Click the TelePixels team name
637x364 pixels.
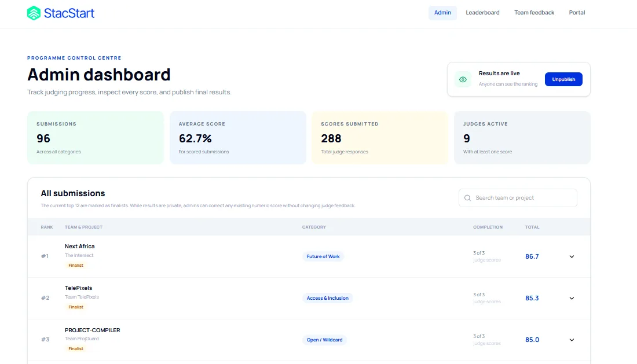78,288
